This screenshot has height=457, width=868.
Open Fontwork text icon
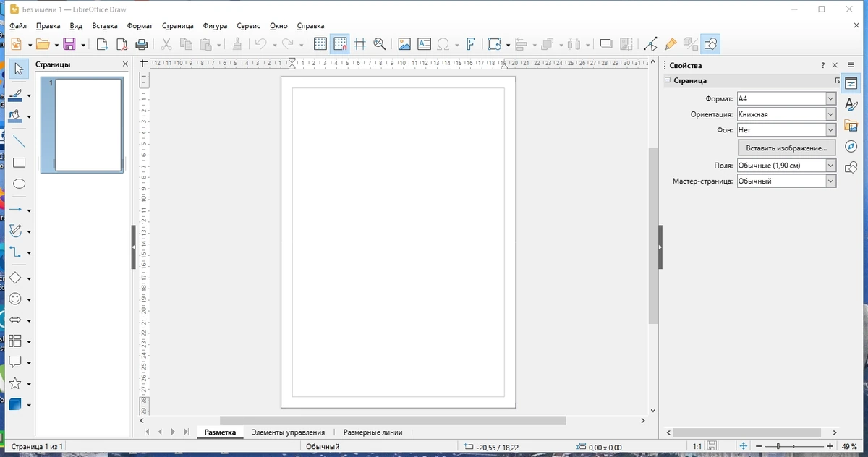[470, 44]
